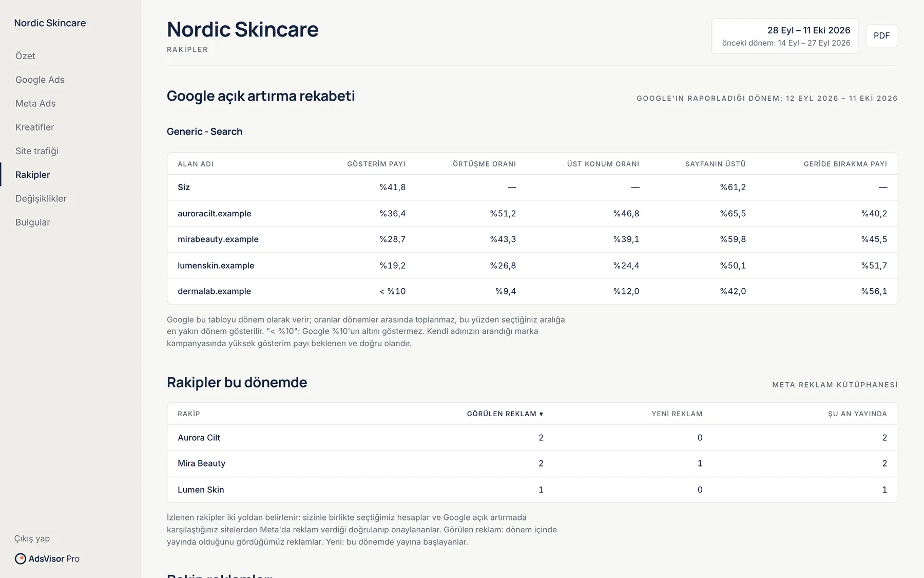This screenshot has width=924, height=578.
Task: Click the Yeni Reklam column header
Action: pyautogui.click(x=677, y=414)
